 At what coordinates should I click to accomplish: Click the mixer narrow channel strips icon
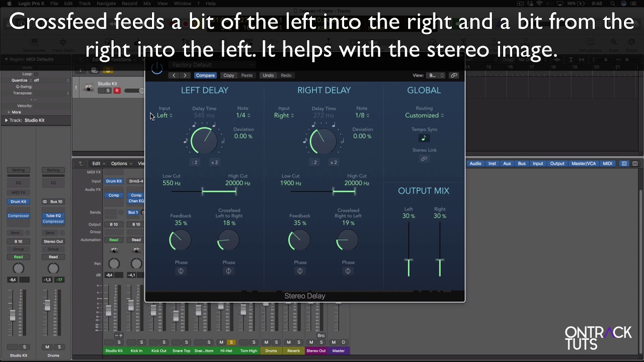[624, 163]
